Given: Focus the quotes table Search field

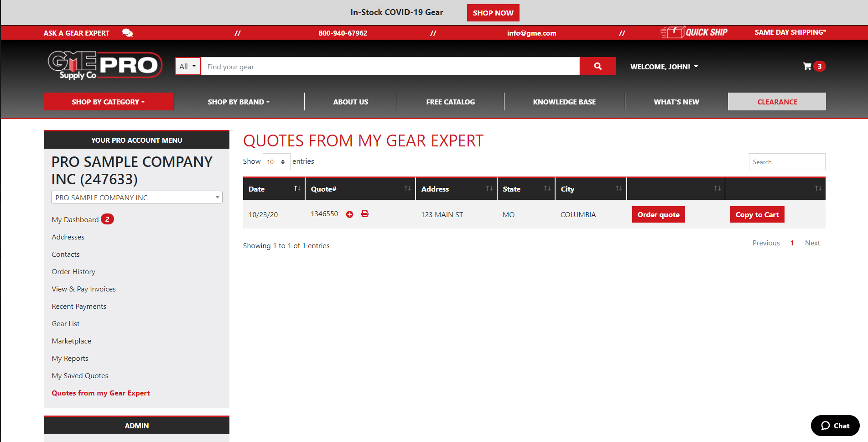Looking at the screenshot, I should [x=787, y=162].
